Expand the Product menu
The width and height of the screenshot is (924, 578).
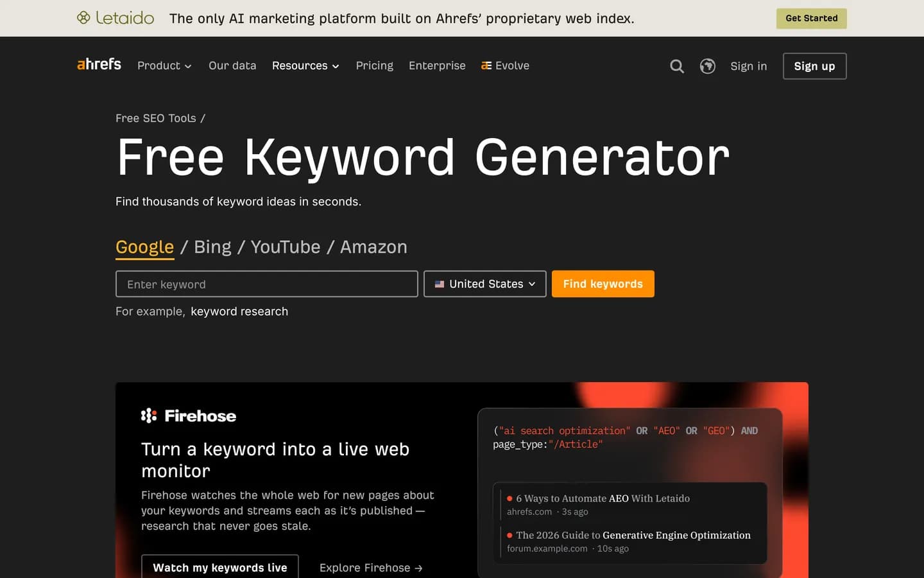[x=164, y=66]
